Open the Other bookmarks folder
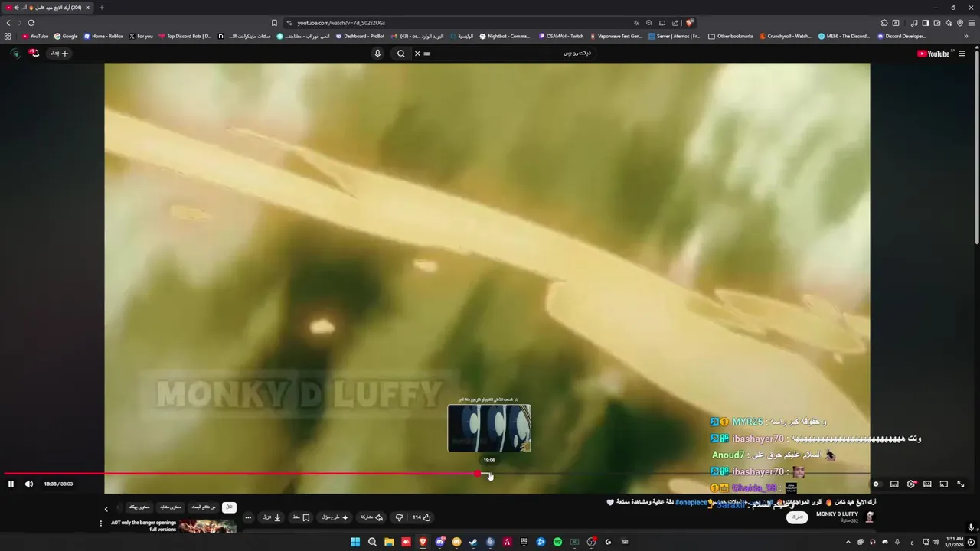980x551 pixels. coord(730,36)
